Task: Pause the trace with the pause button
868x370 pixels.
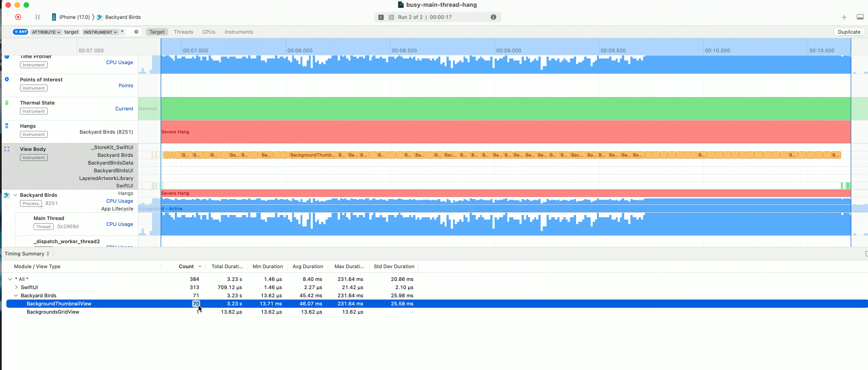Action: tap(38, 17)
